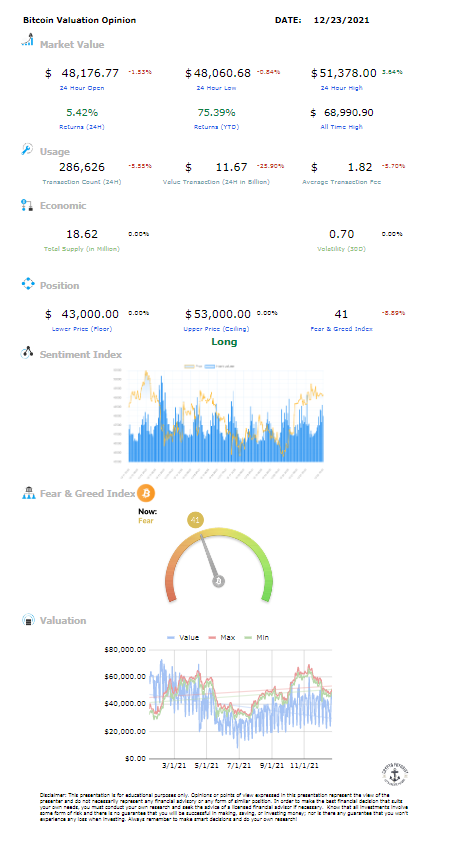Click the Usage wrench icon
This screenshot has height=843, width=453.
[x=27, y=149]
